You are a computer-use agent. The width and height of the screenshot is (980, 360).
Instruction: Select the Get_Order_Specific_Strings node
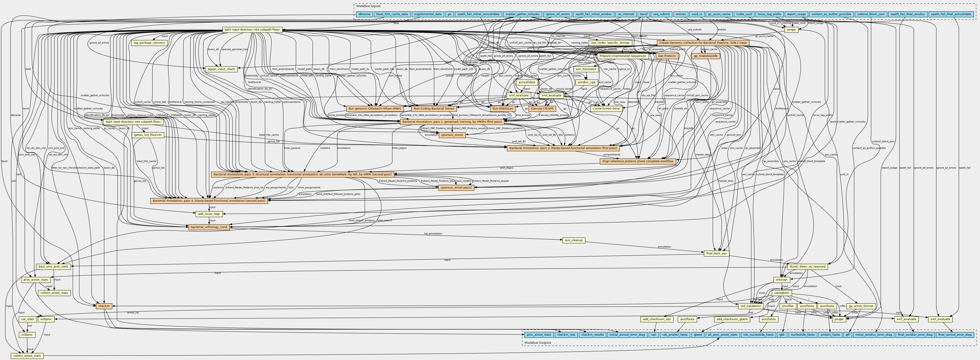pyautogui.click(x=610, y=43)
